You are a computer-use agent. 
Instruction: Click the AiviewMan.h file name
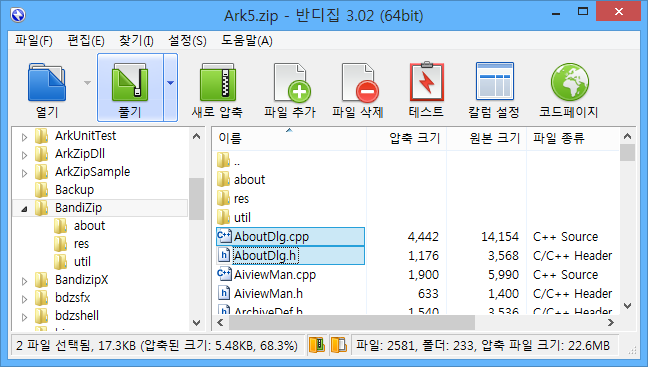click(268, 293)
